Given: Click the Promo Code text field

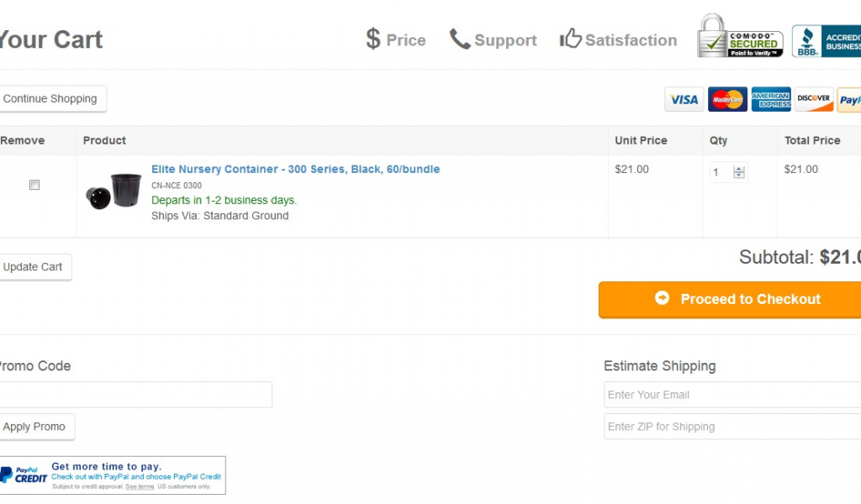Looking at the screenshot, I should pyautogui.click(x=135, y=395).
